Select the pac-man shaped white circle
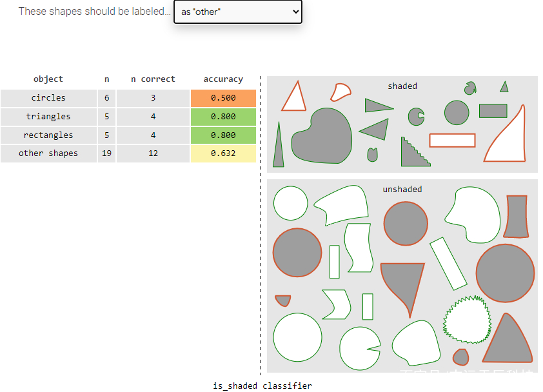Viewport: 543px width, 392px height. click(360, 348)
